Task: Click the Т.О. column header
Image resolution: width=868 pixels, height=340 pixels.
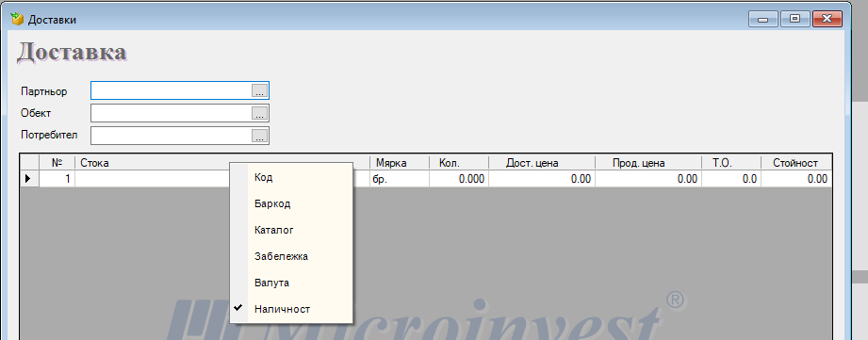Action: [x=731, y=163]
